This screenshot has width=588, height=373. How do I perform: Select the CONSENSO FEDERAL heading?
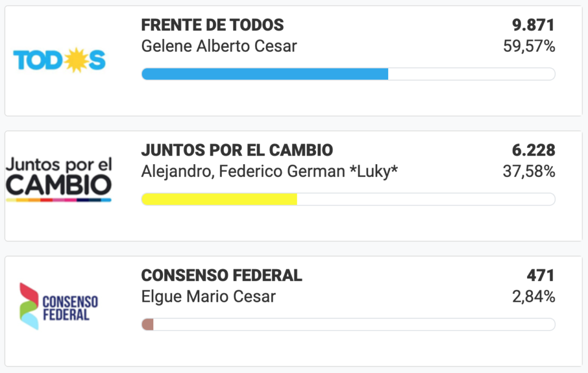tap(222, 275)
